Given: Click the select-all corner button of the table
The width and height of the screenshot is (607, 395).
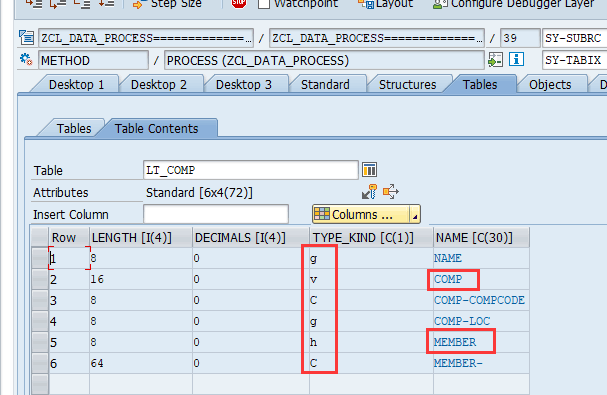Looking at the screenshot, I should [x=39, y=237].
